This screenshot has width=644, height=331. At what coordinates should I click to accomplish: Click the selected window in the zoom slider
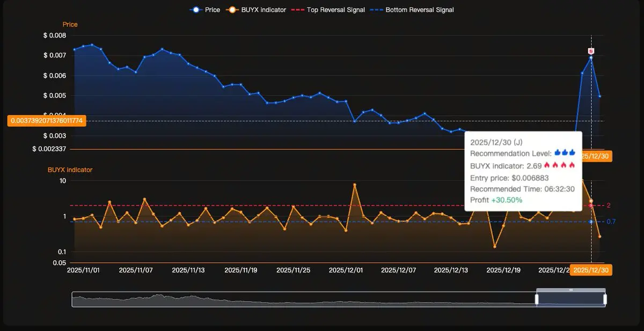[570, 300]
